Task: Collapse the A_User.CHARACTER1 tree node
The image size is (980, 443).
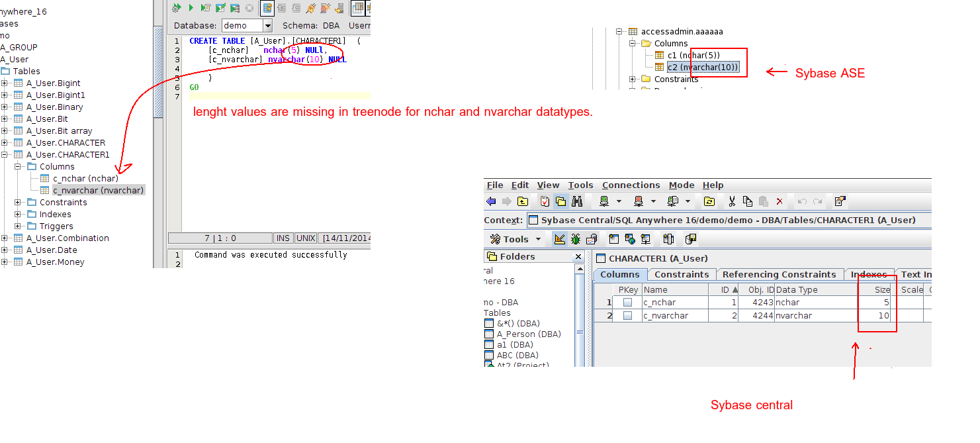Action: tap(5, 155)
